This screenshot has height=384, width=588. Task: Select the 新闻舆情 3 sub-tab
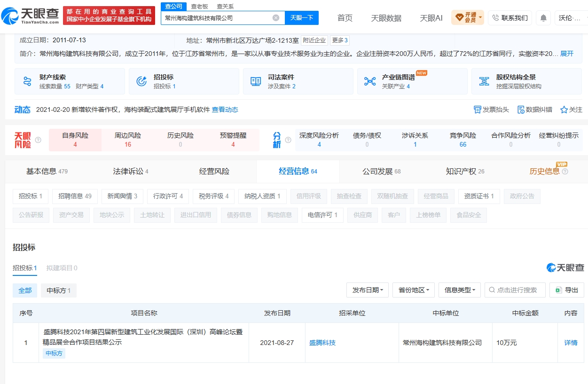(122, 196)
